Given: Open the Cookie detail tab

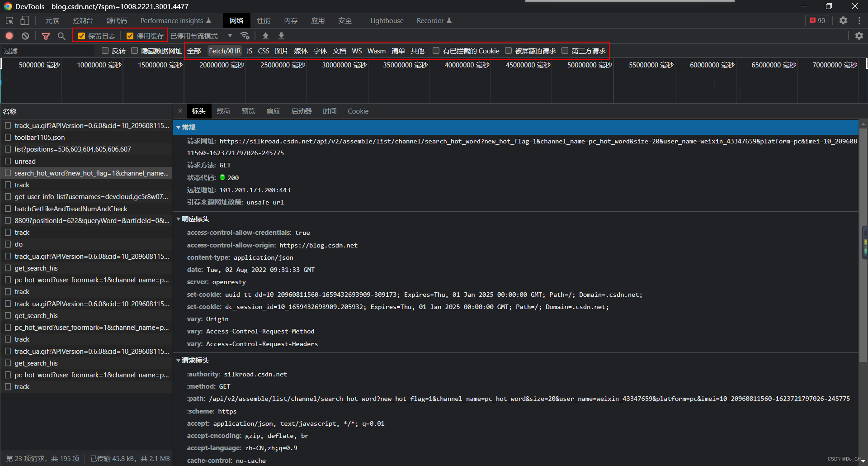Looking at the screenshot, I should (x=358, y=111).
